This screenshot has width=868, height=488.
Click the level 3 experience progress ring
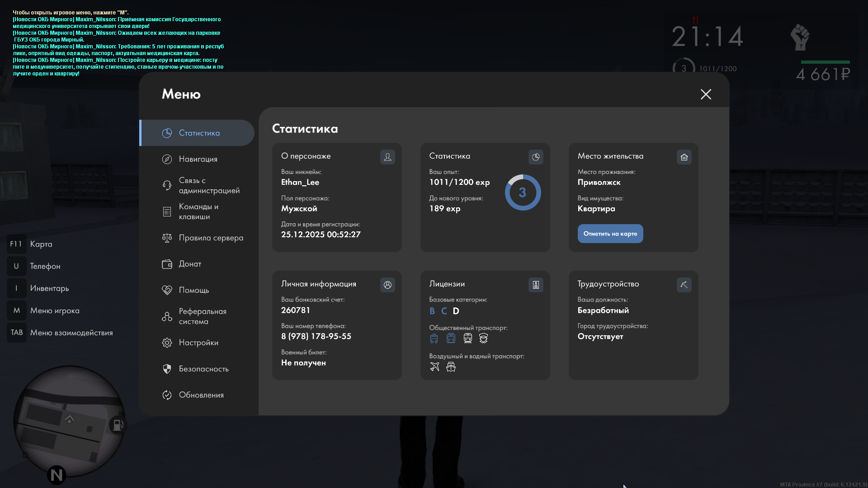click(523, 192)
